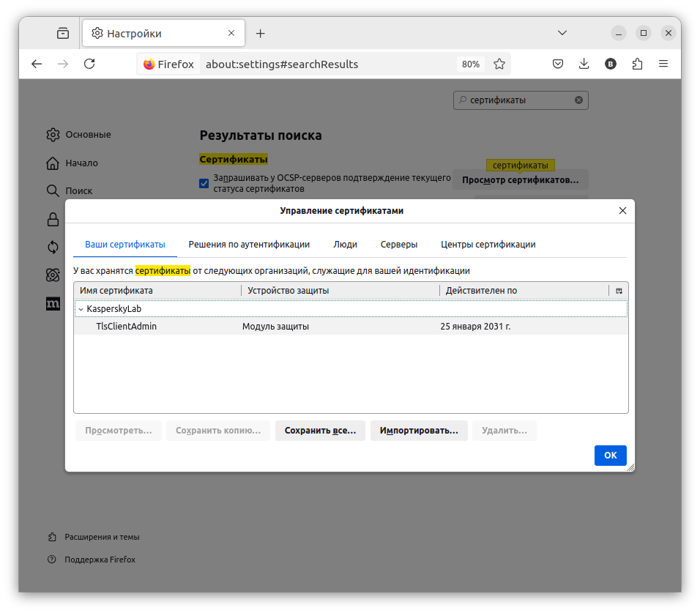Show recent browsing tab manager icon

pyautogui.click(x=63, y=33)
